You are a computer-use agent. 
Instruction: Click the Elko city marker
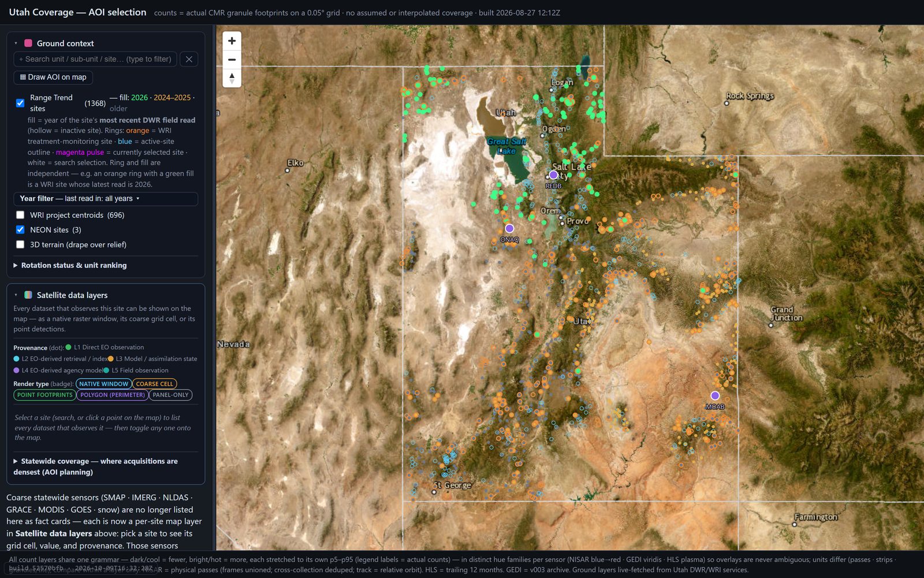click(288, 171)
